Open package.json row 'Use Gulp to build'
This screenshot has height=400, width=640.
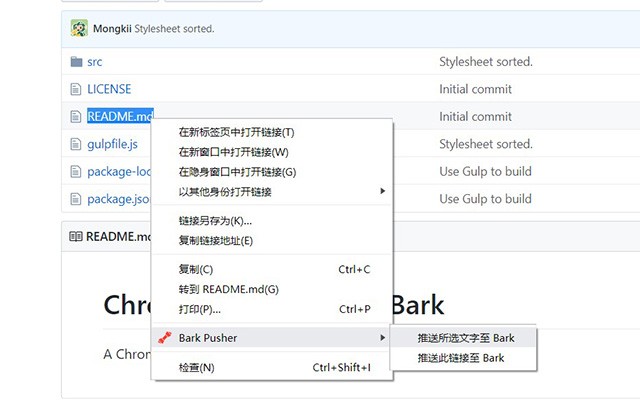[x=485, y=199]
